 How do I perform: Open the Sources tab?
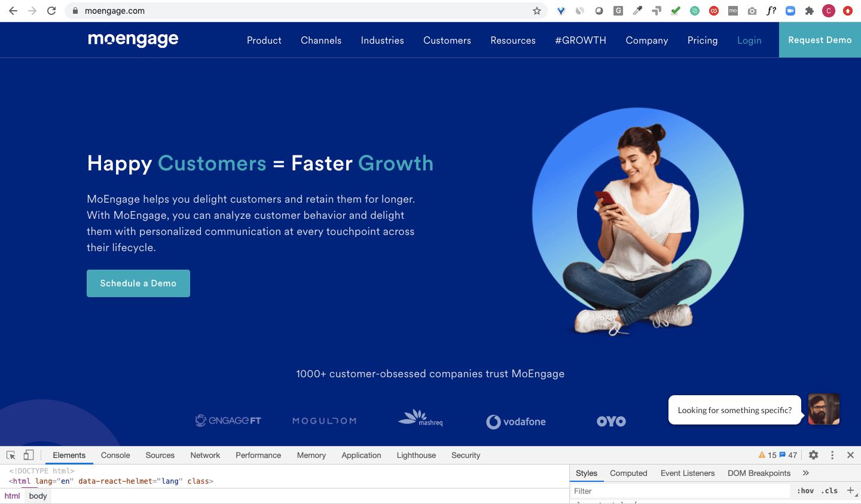coord(160,455)
